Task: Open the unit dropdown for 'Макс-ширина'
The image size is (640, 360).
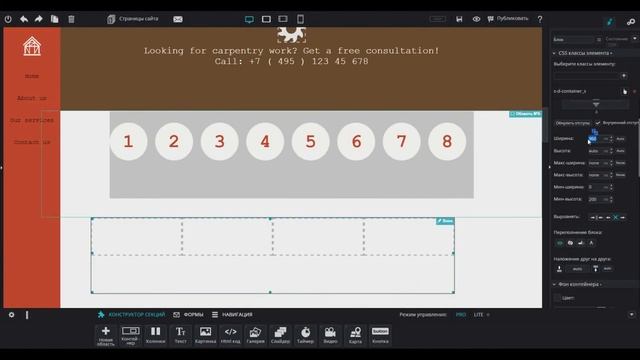Action: pyautogui.click(x=606, y=163)
